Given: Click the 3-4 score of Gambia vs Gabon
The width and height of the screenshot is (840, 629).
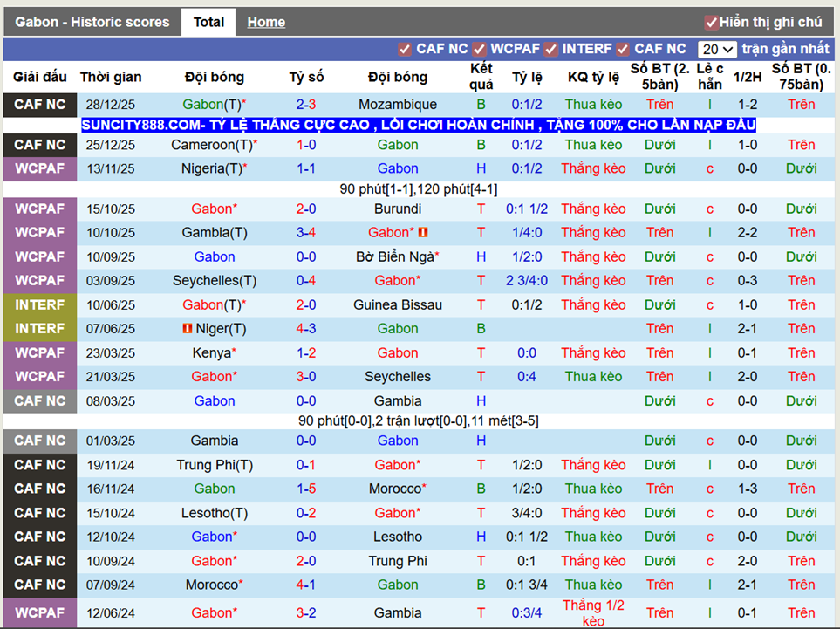Looking at the screenshot, I should coord(306,233).
